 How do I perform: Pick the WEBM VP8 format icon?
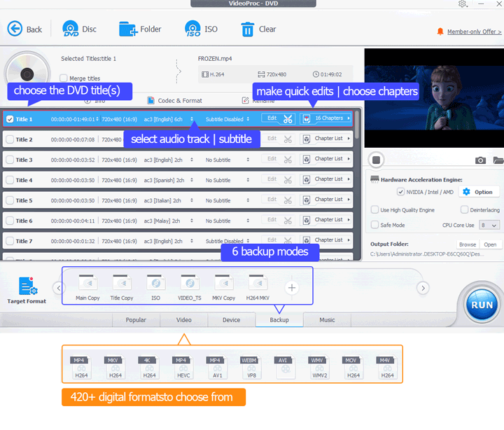point(251,367)
